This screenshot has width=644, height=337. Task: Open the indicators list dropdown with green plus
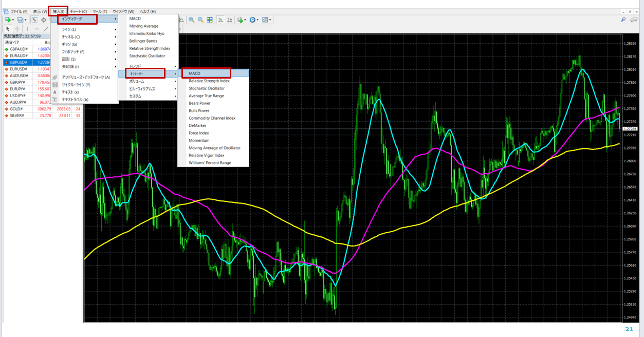point(241,20)
